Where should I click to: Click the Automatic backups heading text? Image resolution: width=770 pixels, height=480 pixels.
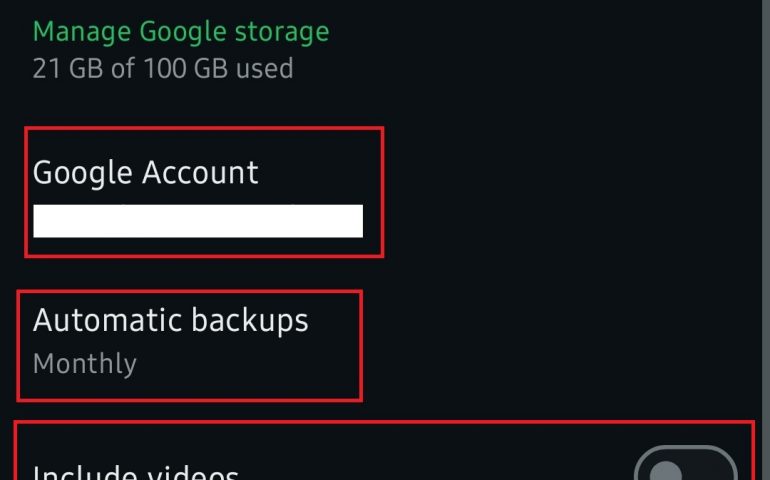pyautogui.click(x=171, y=320)
